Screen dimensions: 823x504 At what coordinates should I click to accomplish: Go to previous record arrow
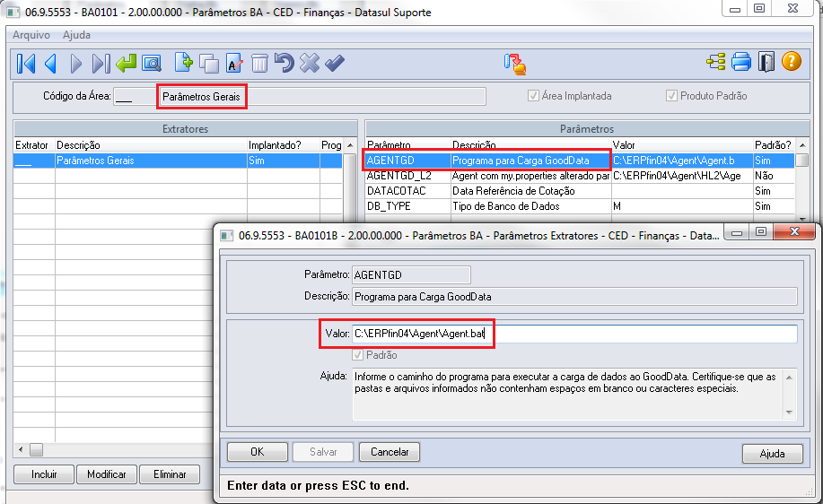(x=51, y=64)
